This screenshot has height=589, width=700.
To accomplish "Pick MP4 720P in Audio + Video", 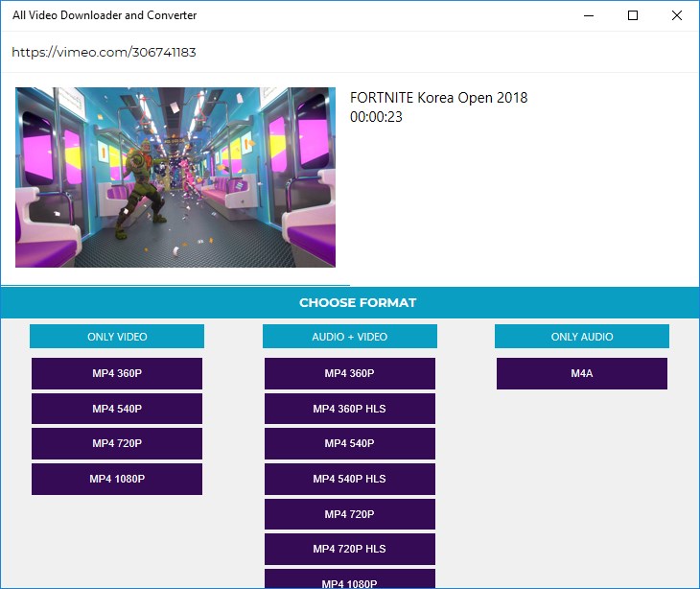I will point(350,514).
